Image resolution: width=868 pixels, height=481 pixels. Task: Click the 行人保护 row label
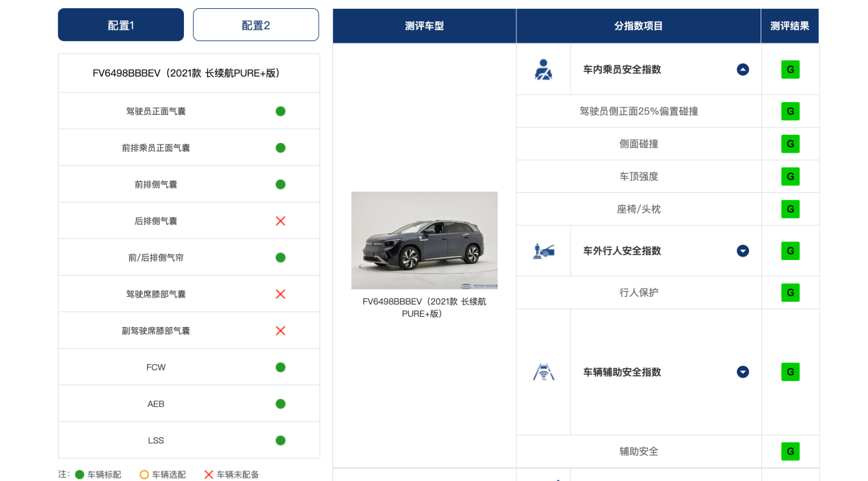point(639,293)
